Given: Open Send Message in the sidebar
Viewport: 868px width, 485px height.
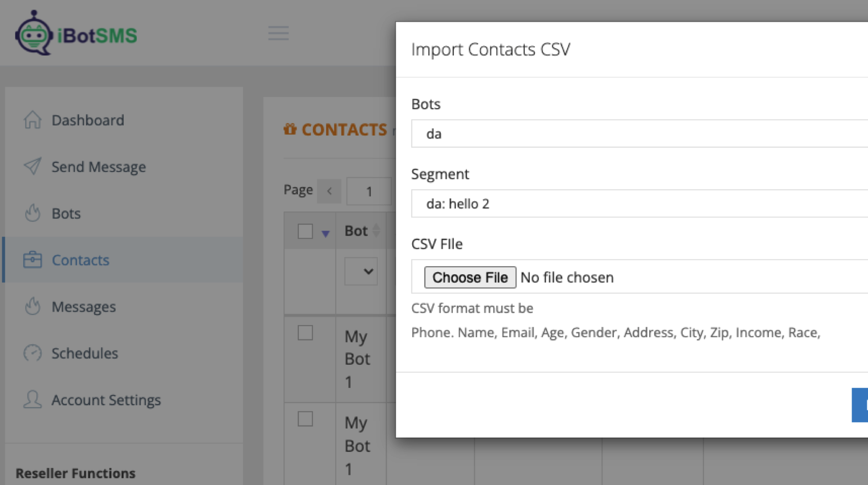Looking at the screenshot, I should tap(98, 167).
